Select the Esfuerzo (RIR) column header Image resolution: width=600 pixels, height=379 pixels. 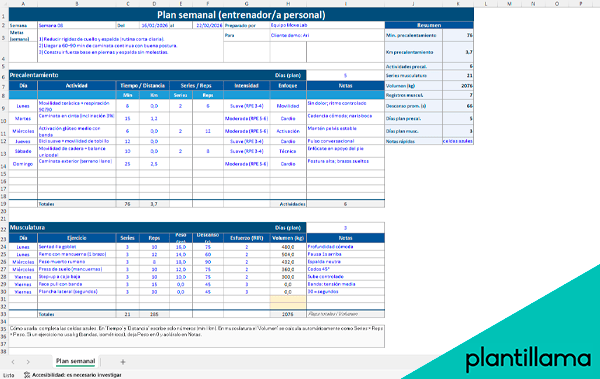tap(246, 238)
